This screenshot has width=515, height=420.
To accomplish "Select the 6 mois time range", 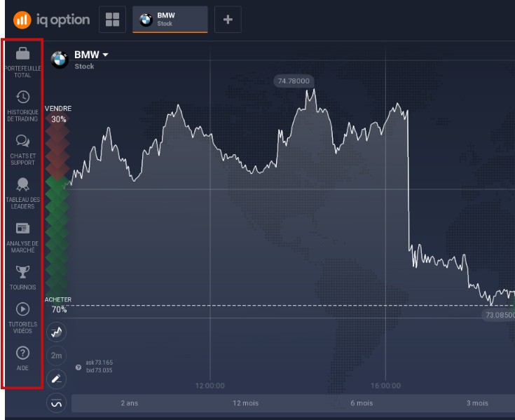I will coord(362,403).
